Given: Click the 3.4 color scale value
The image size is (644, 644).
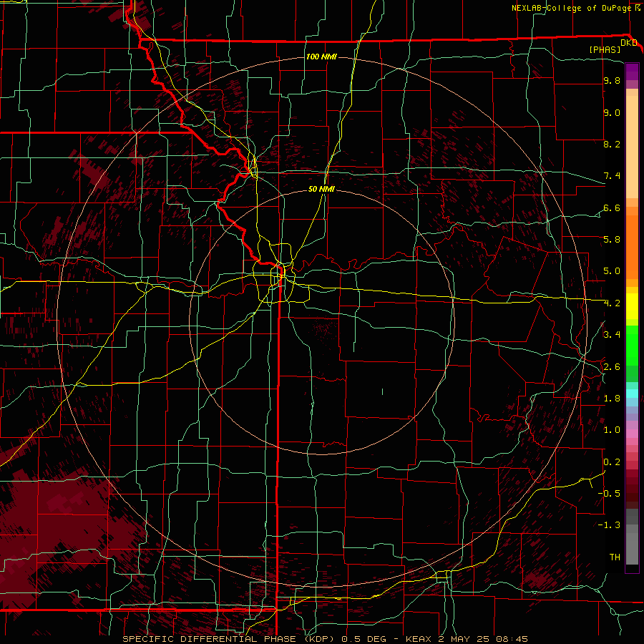Looking at the screenshot, I should tap(612, 335).
